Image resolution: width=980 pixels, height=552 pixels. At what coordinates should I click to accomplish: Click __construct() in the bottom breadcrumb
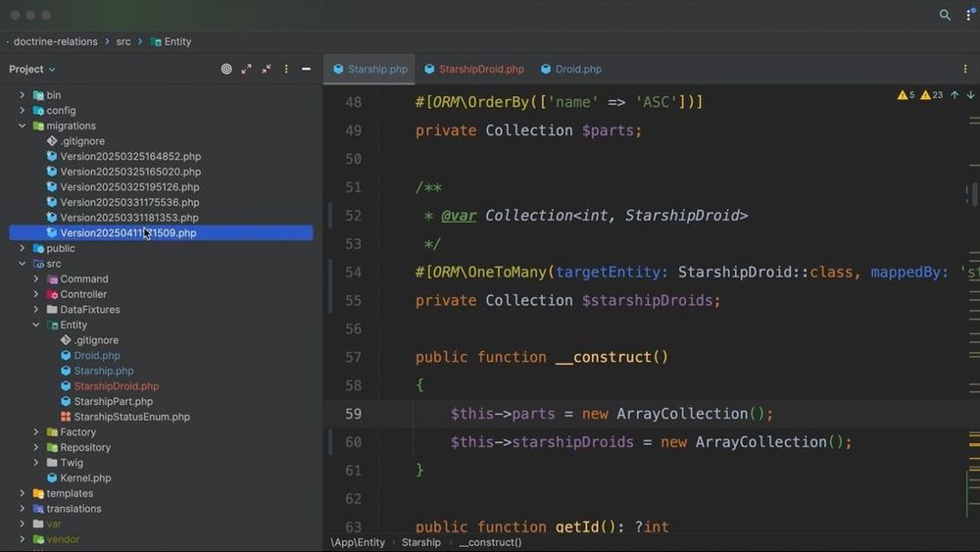click(x=490, y=542)
